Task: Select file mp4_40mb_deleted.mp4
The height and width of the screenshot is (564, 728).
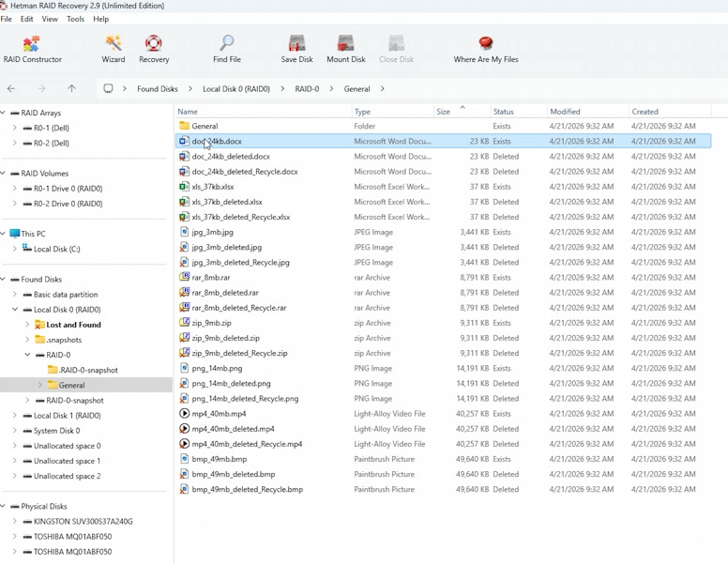Action: (443, 429)
